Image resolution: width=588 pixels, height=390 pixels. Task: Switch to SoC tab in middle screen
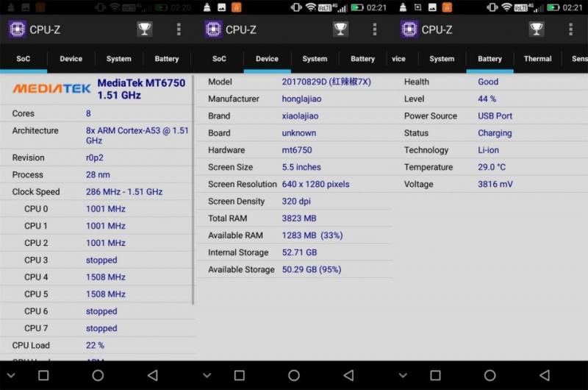click(219, 59)
